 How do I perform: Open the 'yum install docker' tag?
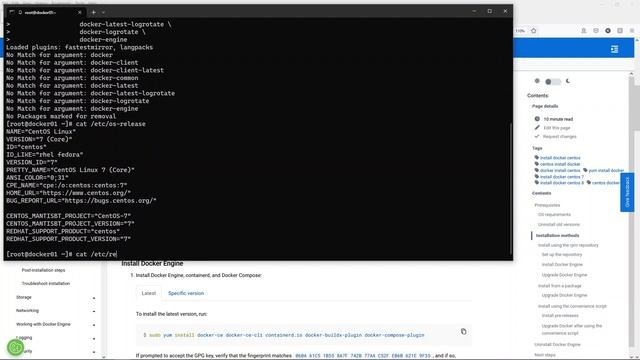click(606, 170)
